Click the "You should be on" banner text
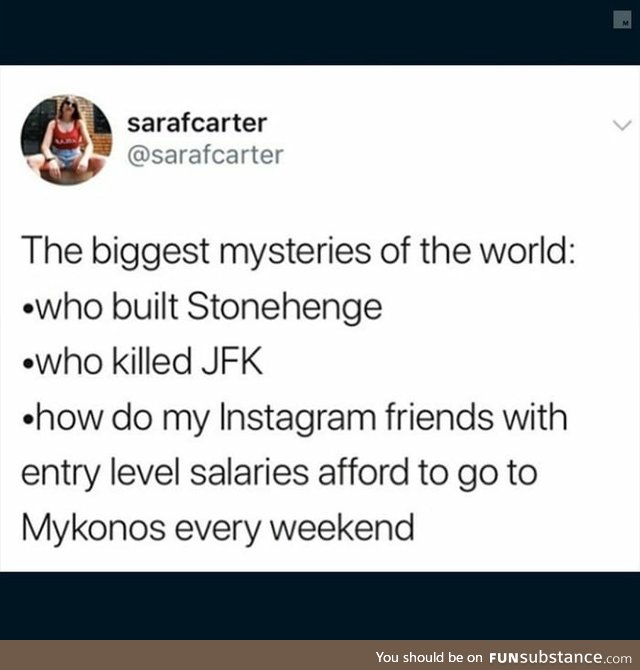This screenshot has height=670, width=640. click(x=429, y=657)
